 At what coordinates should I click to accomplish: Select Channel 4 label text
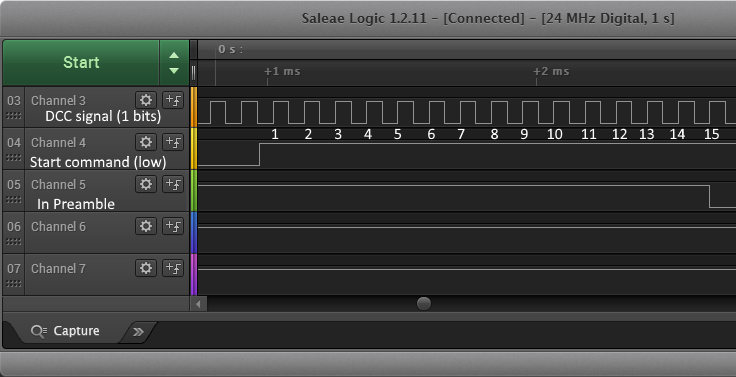point(59,142)
